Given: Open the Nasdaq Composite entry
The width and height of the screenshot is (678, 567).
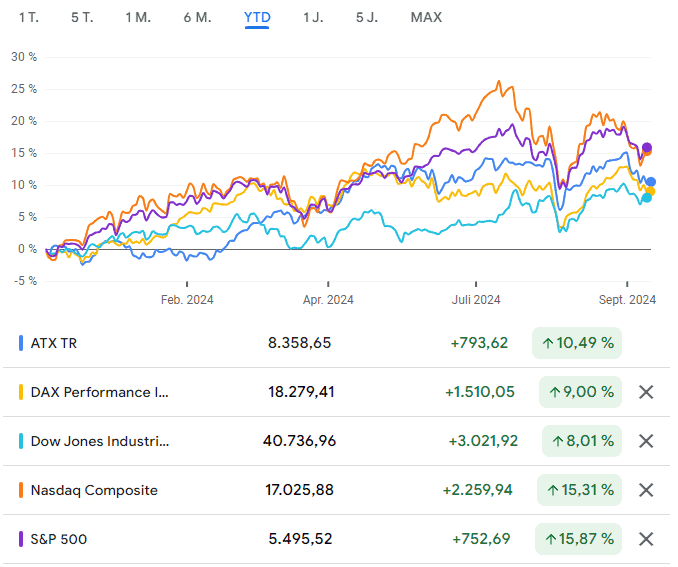Looking at the screenshot, I should click(94, 490).
